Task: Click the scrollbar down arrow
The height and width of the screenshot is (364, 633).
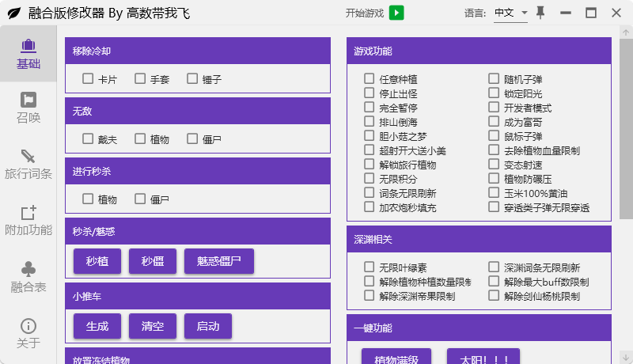Action: pos(626,357)
